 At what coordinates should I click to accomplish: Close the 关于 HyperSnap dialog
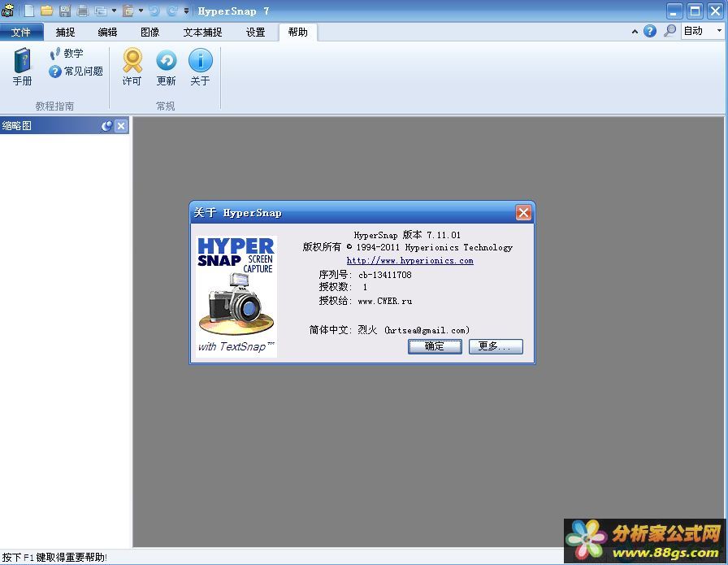point(523,213)
